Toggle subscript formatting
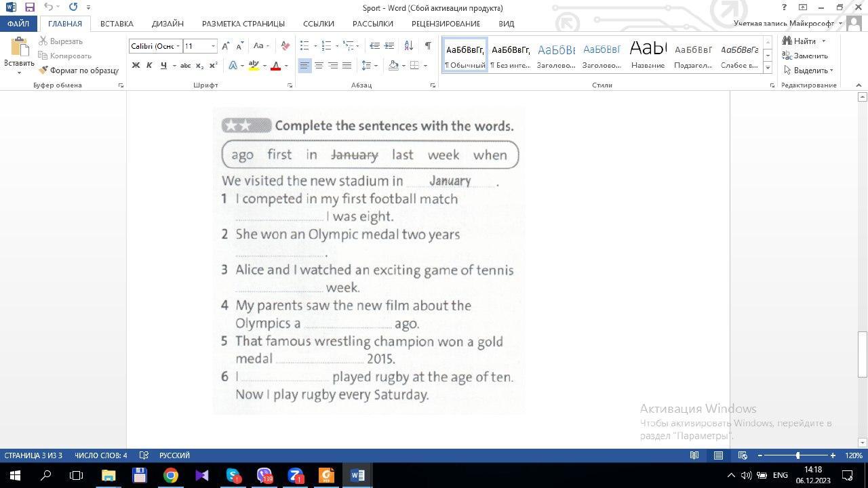868x488 pixels. coord(199,66)
